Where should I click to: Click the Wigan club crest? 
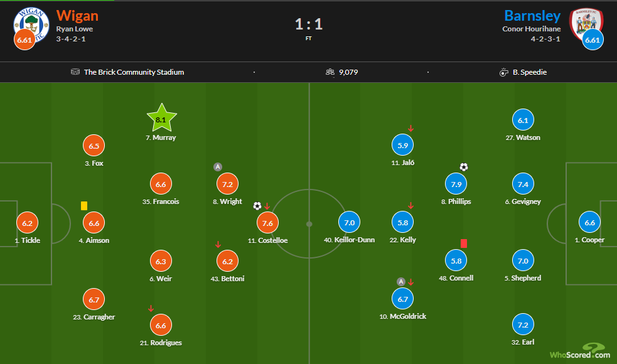tap(31, 24)
